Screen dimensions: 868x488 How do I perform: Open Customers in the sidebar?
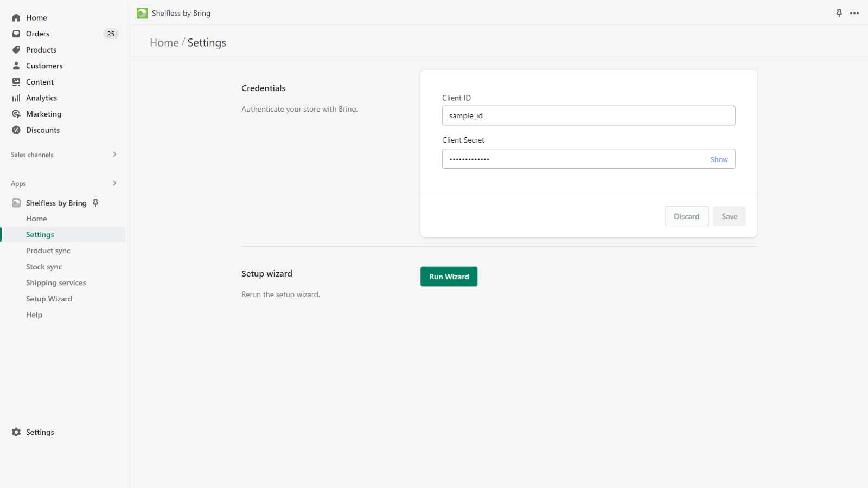[44, 66]
